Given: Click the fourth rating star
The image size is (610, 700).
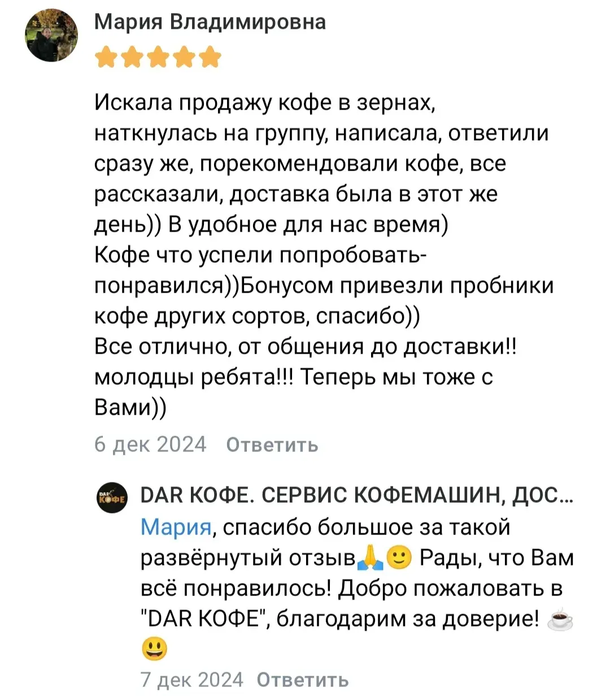Looking at the screenshot, I should [184, 57].
